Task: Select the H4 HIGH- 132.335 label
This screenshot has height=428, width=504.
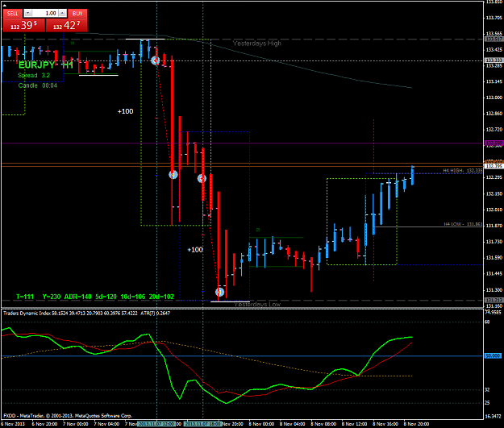Action: point(463,170)
